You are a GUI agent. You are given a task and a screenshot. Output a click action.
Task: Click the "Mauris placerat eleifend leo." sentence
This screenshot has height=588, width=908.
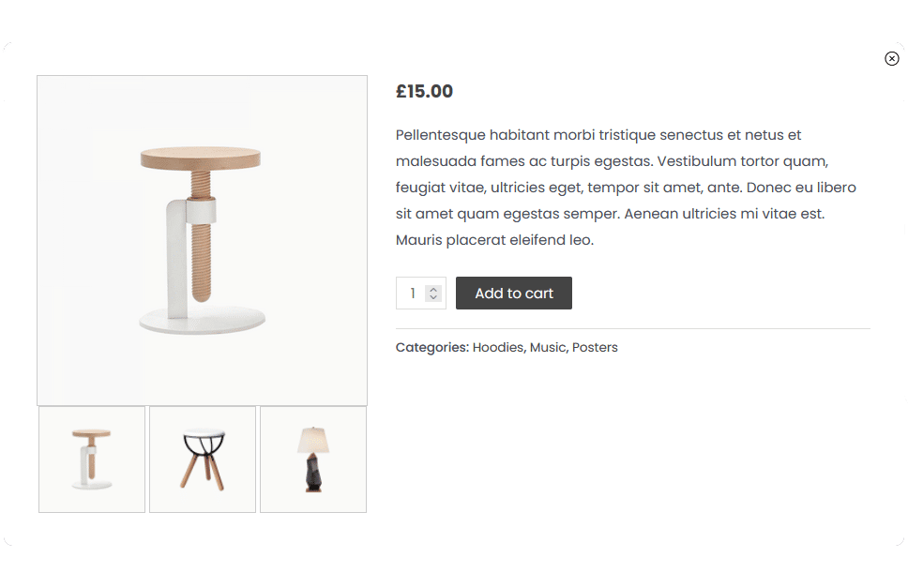pos(494,240)
